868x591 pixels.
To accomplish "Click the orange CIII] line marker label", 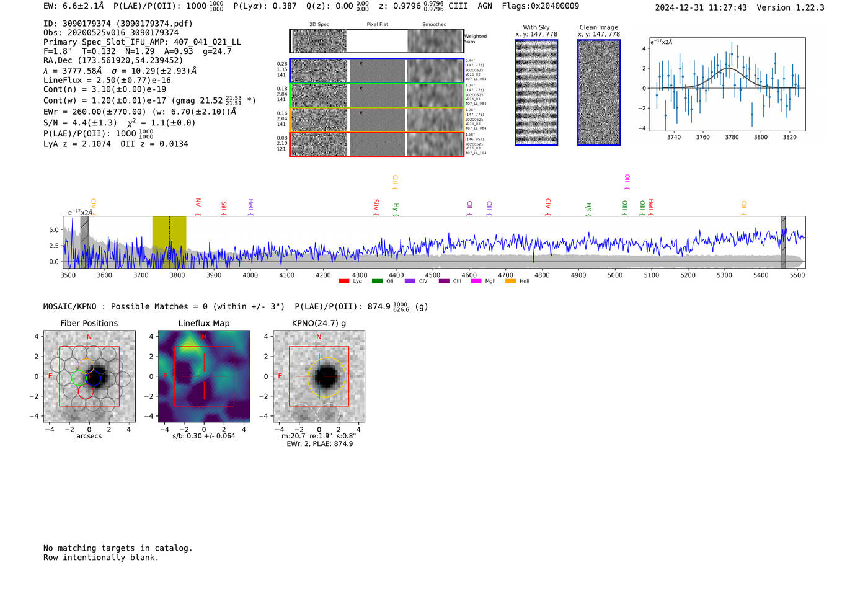I will (x=395, y=182).
